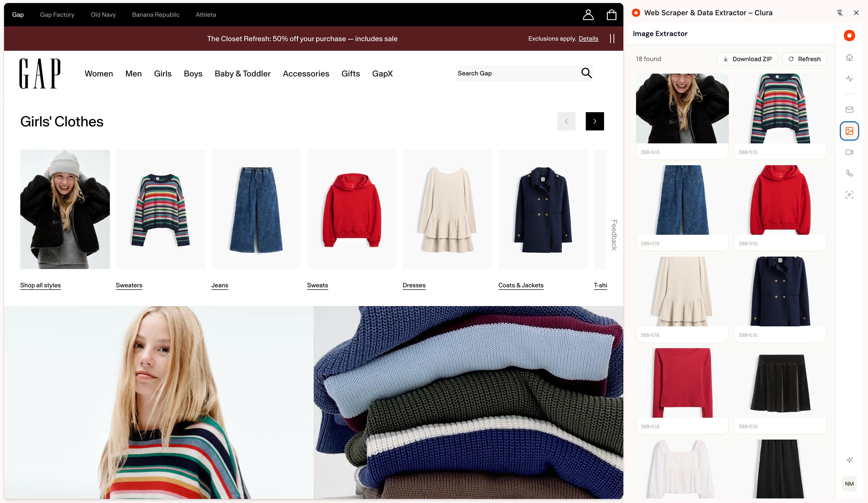Click the Gap logo
The image size is (868, 503).
click(x=40, y=73)
